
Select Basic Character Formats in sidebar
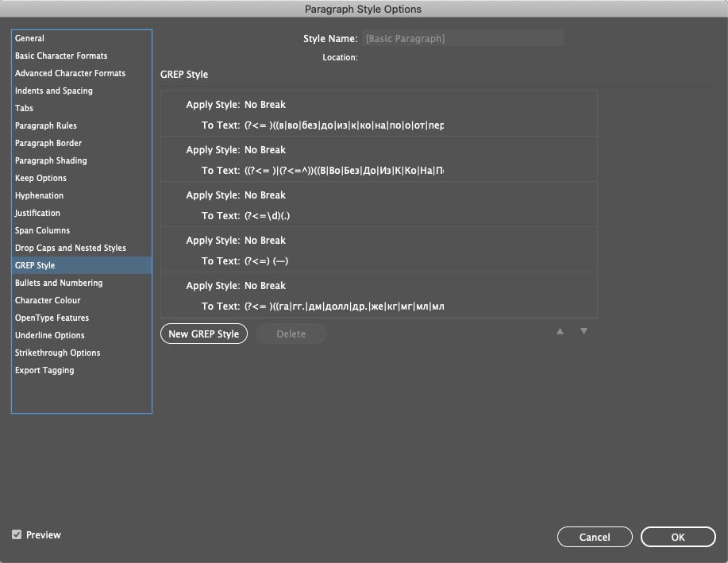61,56
